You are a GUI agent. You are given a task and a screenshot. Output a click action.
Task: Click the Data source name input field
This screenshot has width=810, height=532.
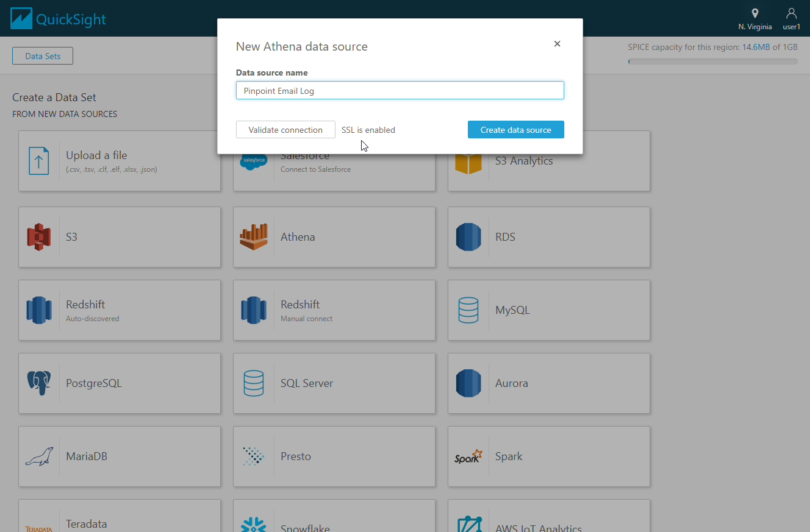pos(400,91)
